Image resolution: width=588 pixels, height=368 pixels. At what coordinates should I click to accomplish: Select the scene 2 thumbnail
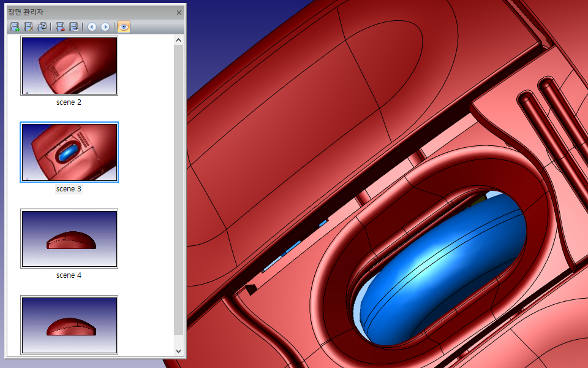coord(69,66)
